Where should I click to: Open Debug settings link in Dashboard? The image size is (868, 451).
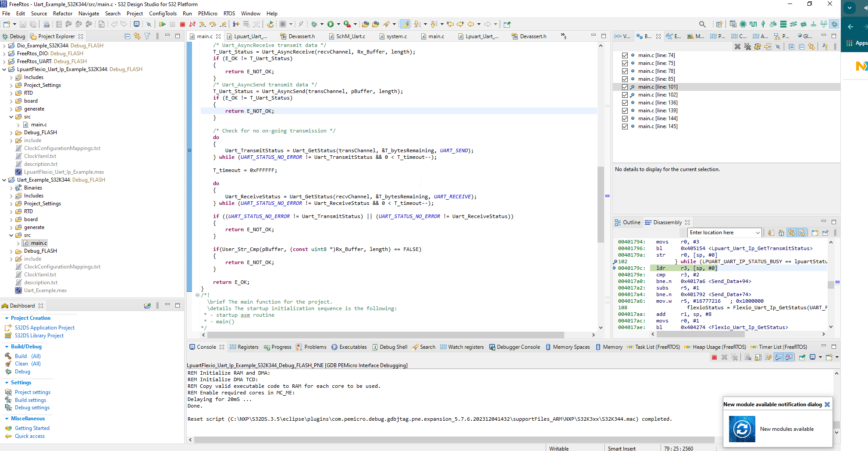tap(32, 408)
